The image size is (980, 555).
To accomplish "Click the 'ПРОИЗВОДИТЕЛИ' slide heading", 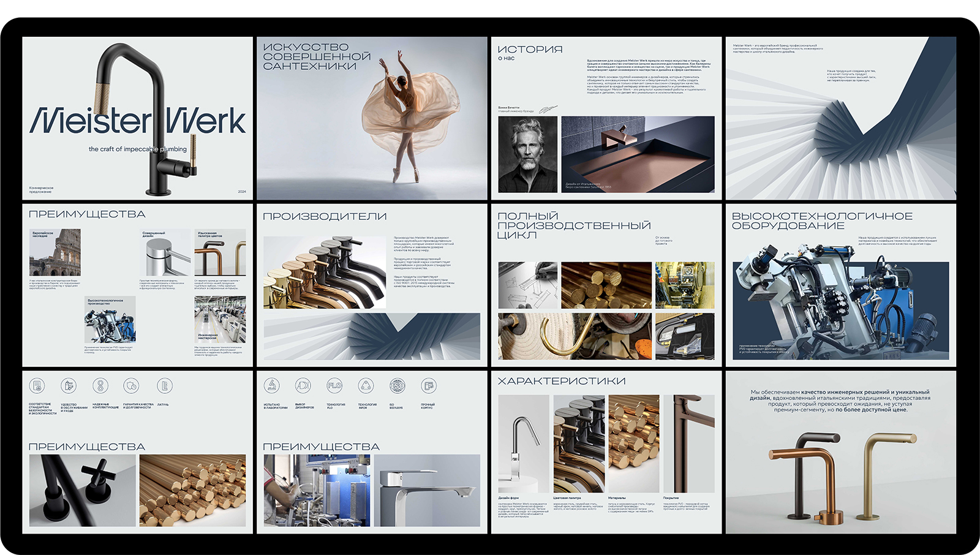I will (325, 216).
